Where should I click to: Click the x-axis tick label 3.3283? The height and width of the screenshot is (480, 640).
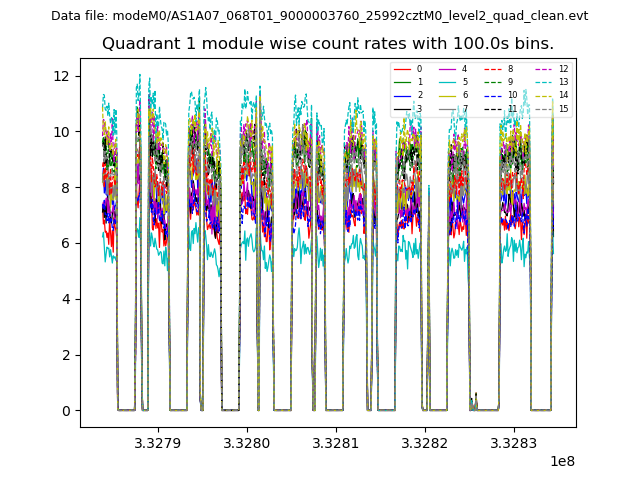tap(513, 443)
